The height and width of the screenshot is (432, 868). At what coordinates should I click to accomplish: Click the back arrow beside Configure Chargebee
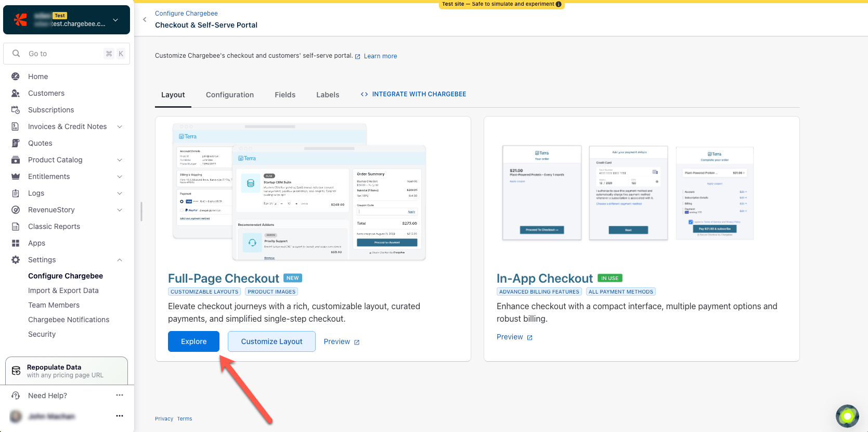tap(145, 19)
